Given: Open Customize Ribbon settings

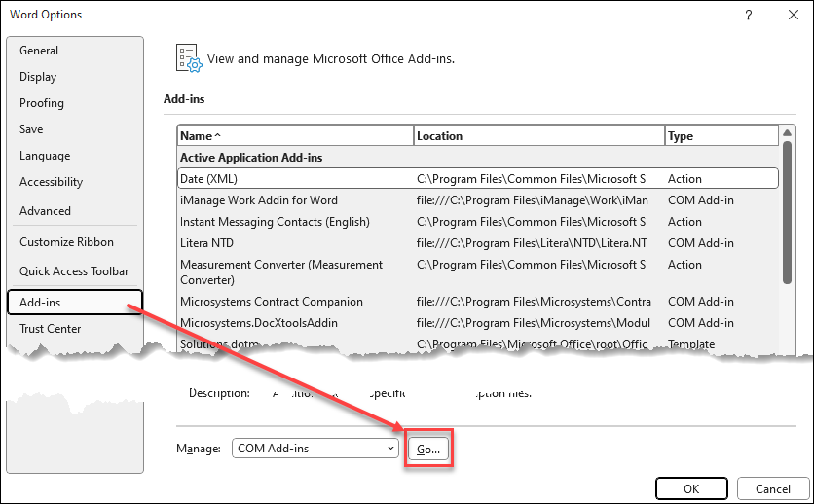Looking at the screenshot, I should click(66, 242).
